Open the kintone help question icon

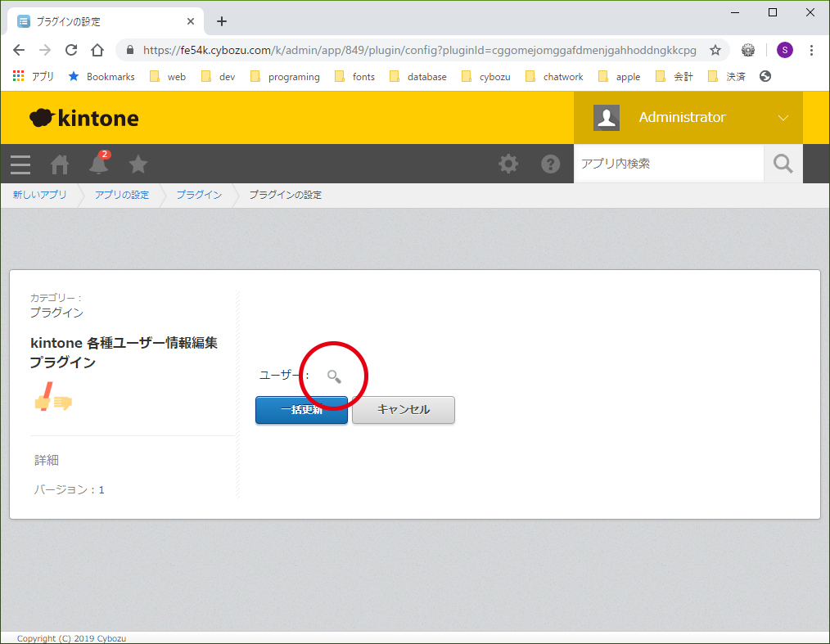(x=551, y=164)
